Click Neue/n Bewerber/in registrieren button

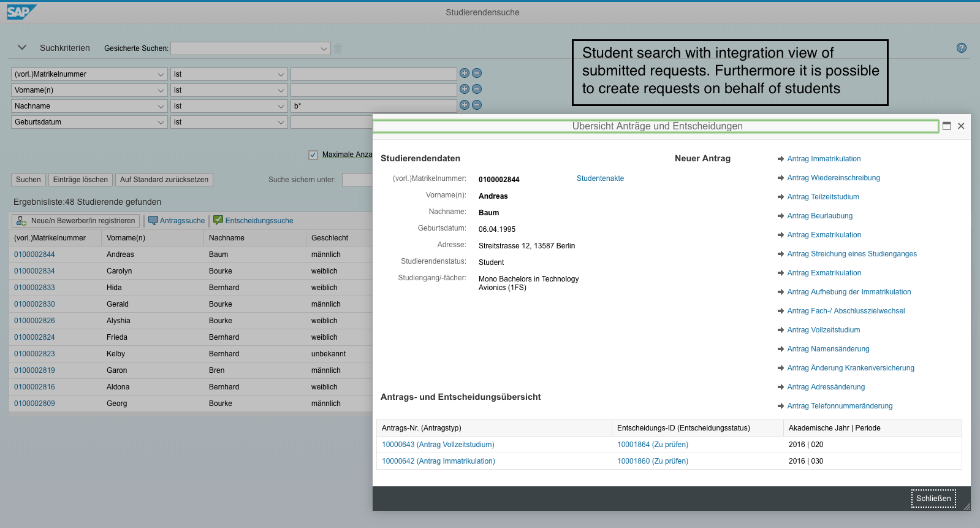[76, 221]
